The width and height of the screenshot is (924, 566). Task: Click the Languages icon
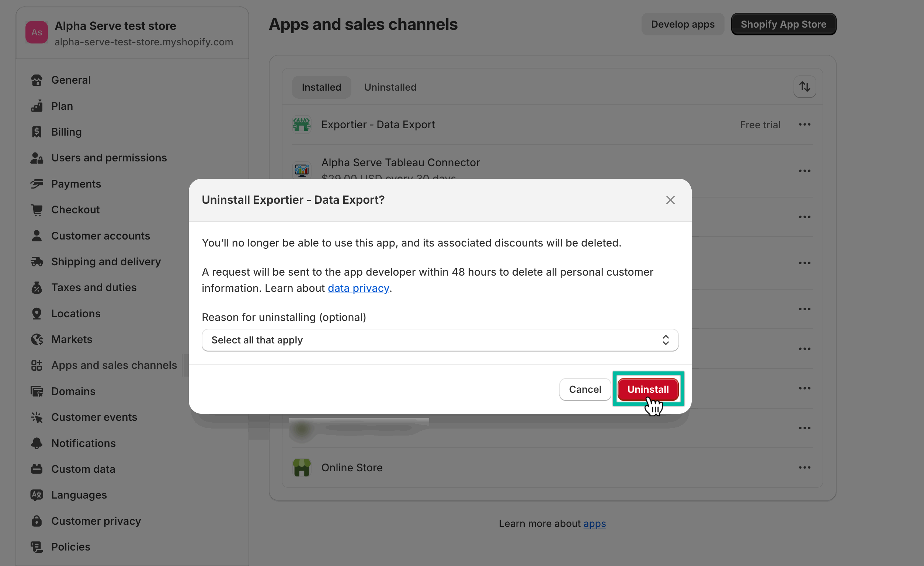point(37,495)
